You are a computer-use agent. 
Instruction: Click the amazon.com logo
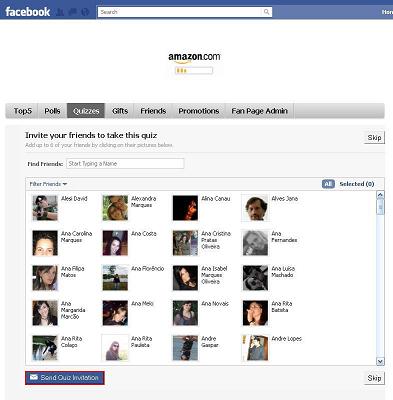coord(194,57)
